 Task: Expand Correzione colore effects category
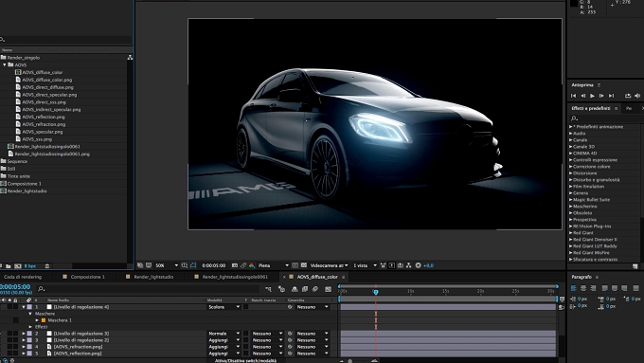point(570,167)
